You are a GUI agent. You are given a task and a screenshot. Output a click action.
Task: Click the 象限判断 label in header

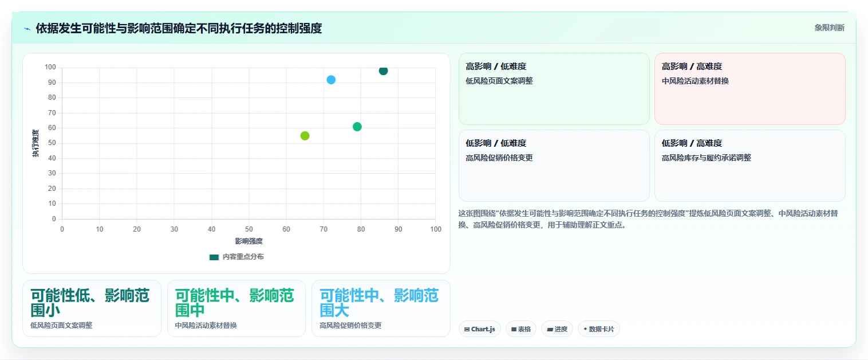pos(829,28)
